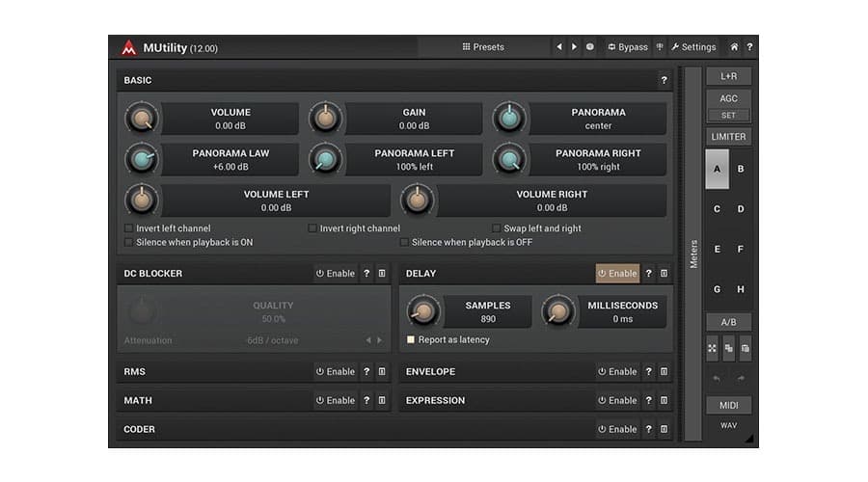
Task: Open help for EXPRESSION section
Action: coord(649,401)
